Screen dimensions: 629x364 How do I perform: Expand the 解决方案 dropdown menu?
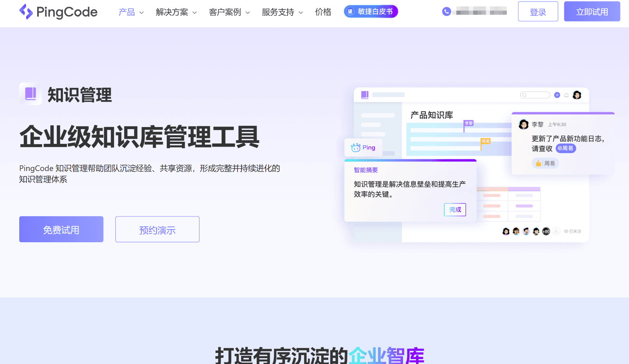[x=177, y=12]
